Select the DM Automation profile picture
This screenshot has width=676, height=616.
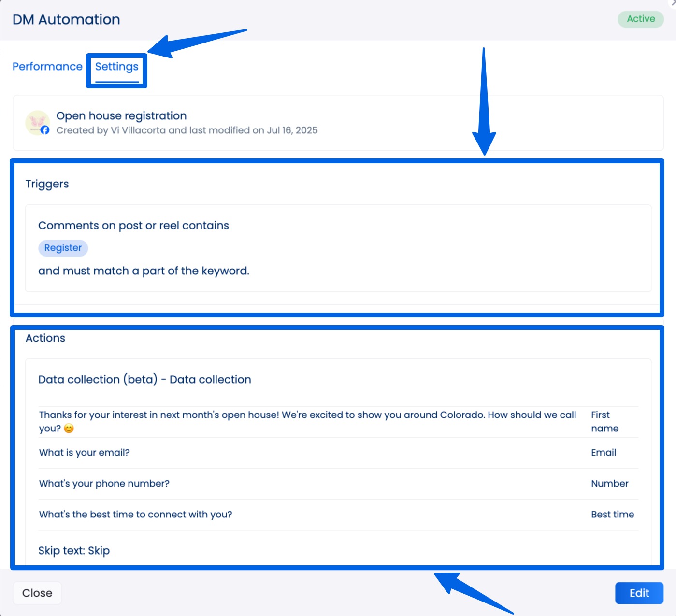click(38, 122)
